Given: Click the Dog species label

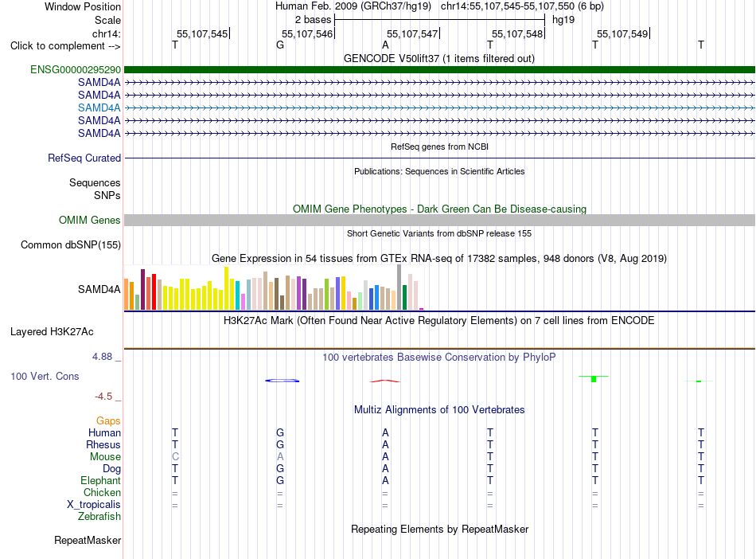Looking at the screenshot, I should click(111, 468).
